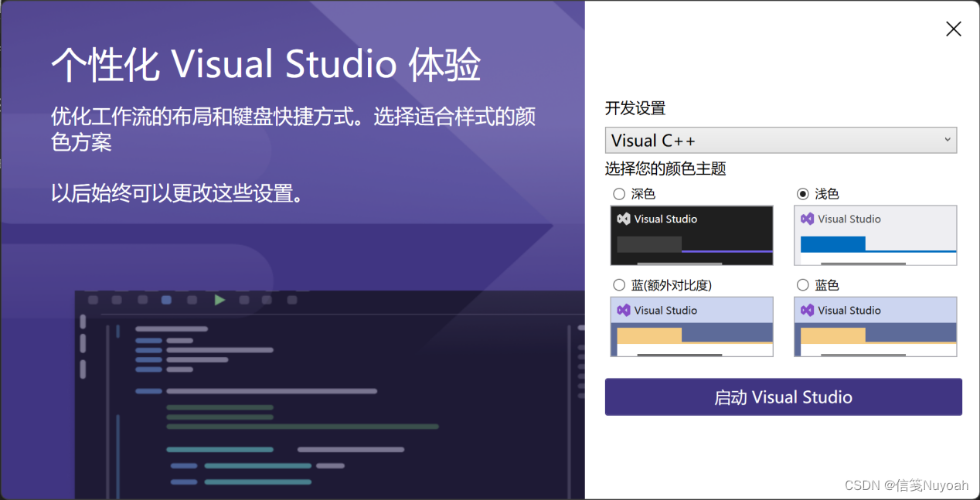The width and height of the screenshot is (980, 500).
Task: Click the 开发设置 label
Action: 635,108
